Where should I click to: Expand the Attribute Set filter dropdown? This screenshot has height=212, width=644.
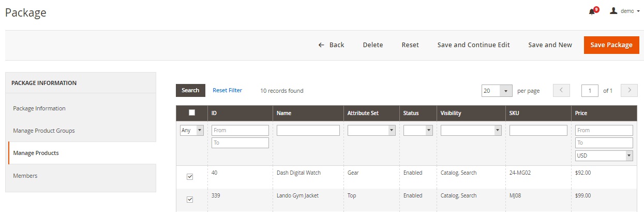pyautogui.click(x=371, y=131)
